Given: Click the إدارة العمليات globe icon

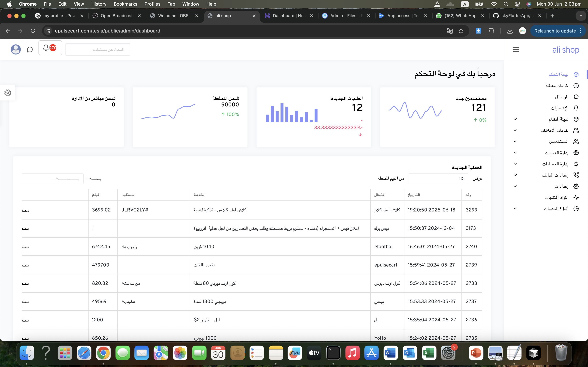Looking at the screenshot, I should click(x=576, y=153).
